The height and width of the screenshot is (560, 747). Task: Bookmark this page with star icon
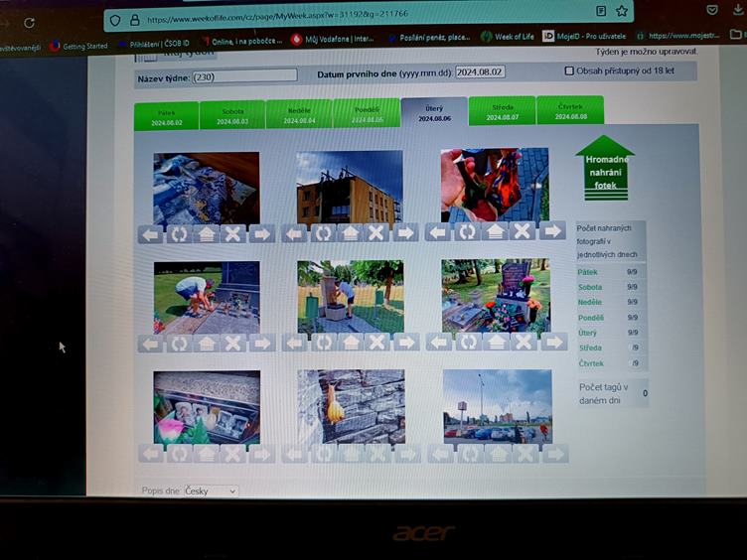622,11
